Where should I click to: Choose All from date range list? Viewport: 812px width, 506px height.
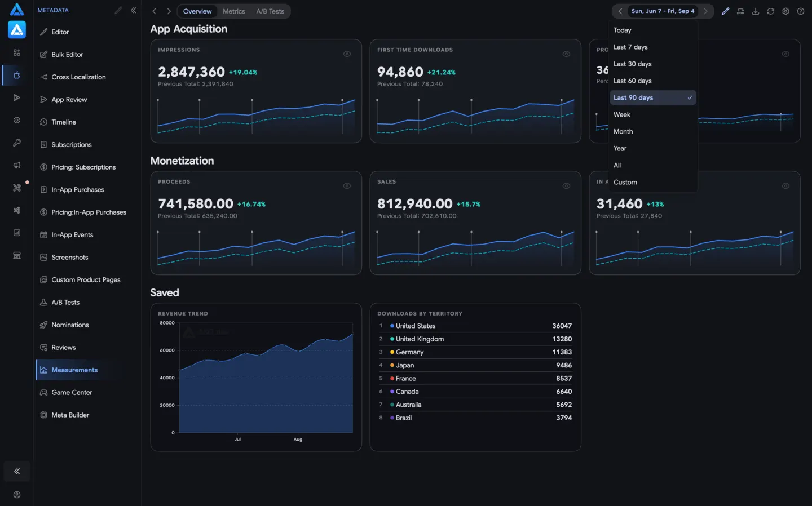click(x=653, y=165)
